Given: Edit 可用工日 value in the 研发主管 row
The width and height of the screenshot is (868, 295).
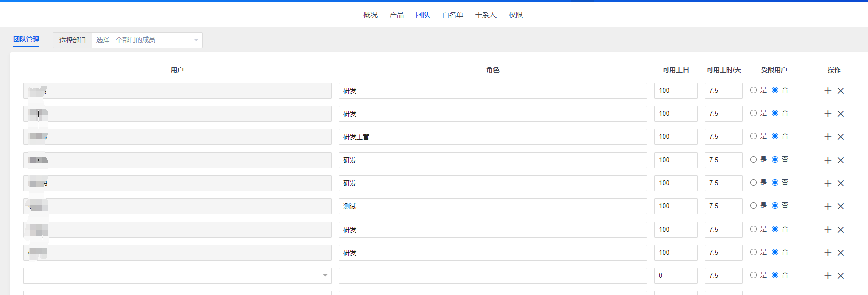Looking at the screenshot, I should tap(676, 137).
